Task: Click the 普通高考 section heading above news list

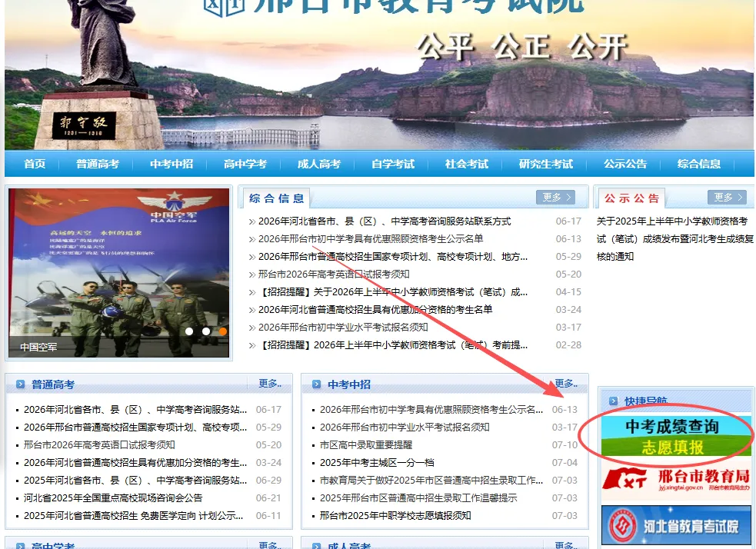Action: point(53,384)
